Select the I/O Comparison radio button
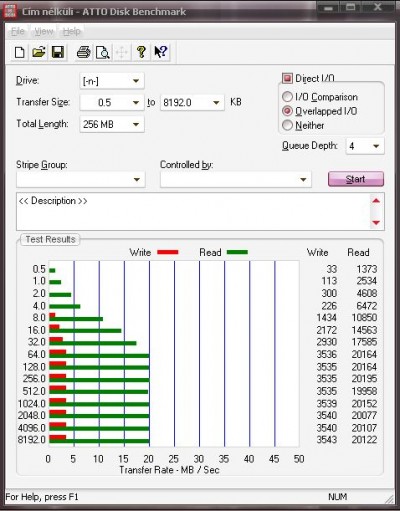Image resolution: width=400 pixels, height=511 pixels. [287, 97]
